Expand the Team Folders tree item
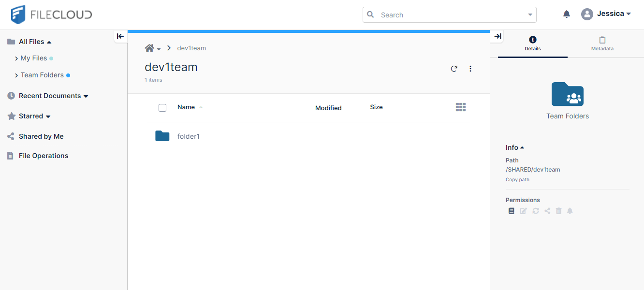The width and height of the screenshot is (644, 290). (16, 75)
